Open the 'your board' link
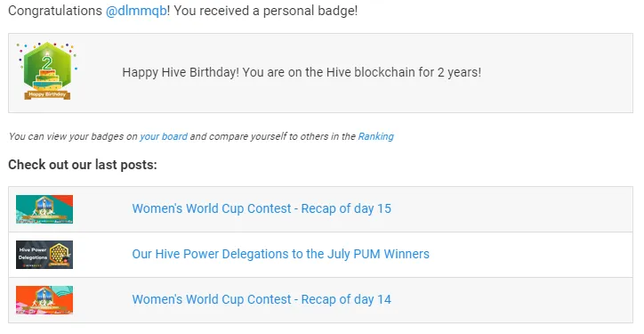 click(x=164, y=136)
